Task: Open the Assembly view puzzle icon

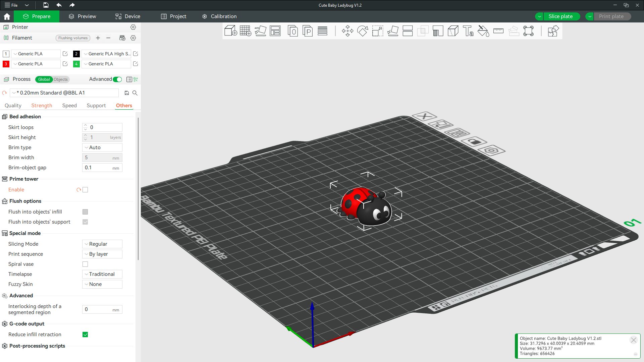Action: point(553,31)
